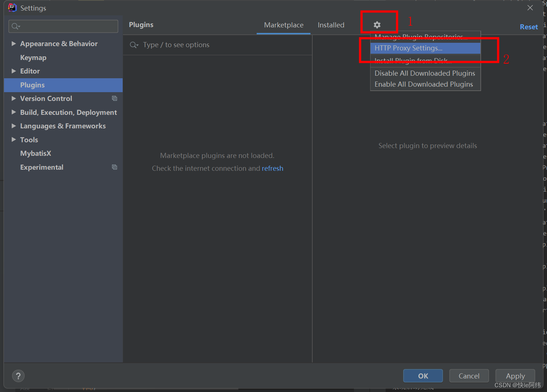The height and width of the screenshot is (392, 547).
Task: Close the Settings dialog
Action: 530,8
